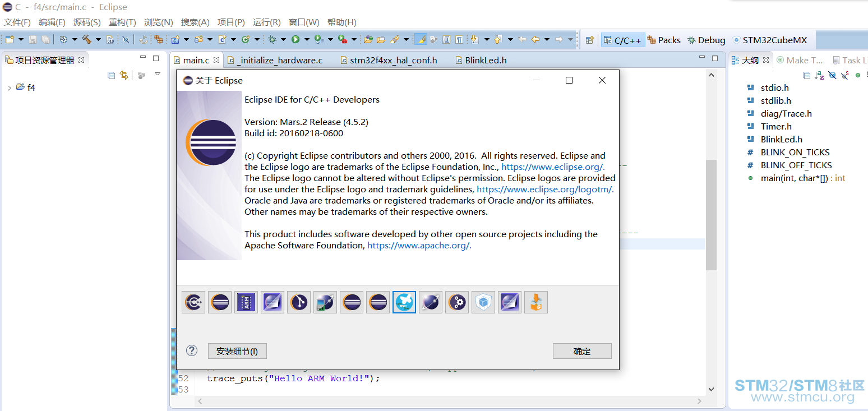This screenshot has width=868, height=411.
Task: Open the Run button dropdown arrow
Action: coord(306,39)
